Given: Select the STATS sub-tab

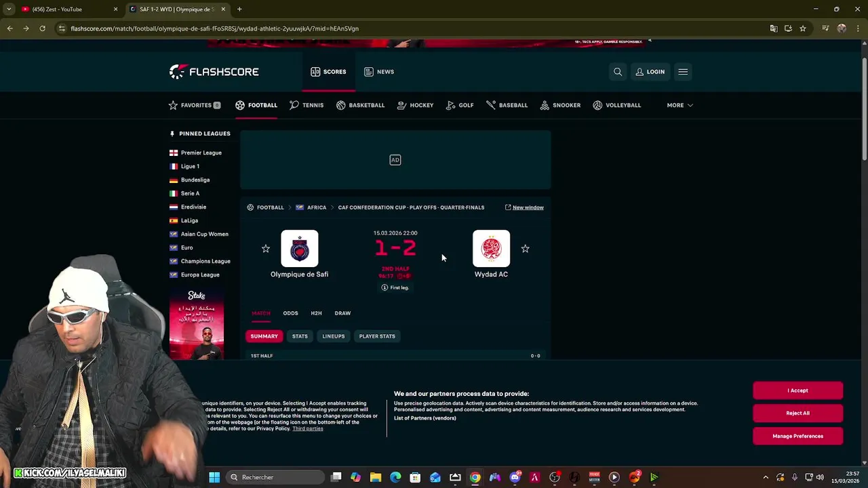Looking at the screenshot, I should (300, 336).
